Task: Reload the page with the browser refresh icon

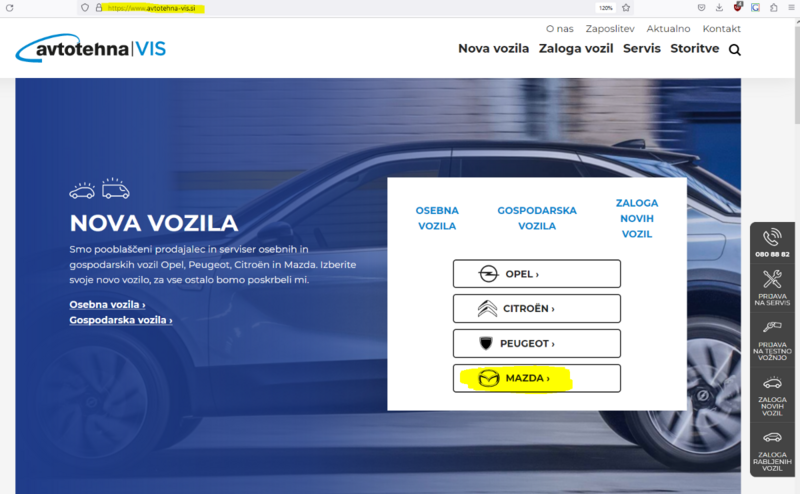Action: tap(11, 7)
